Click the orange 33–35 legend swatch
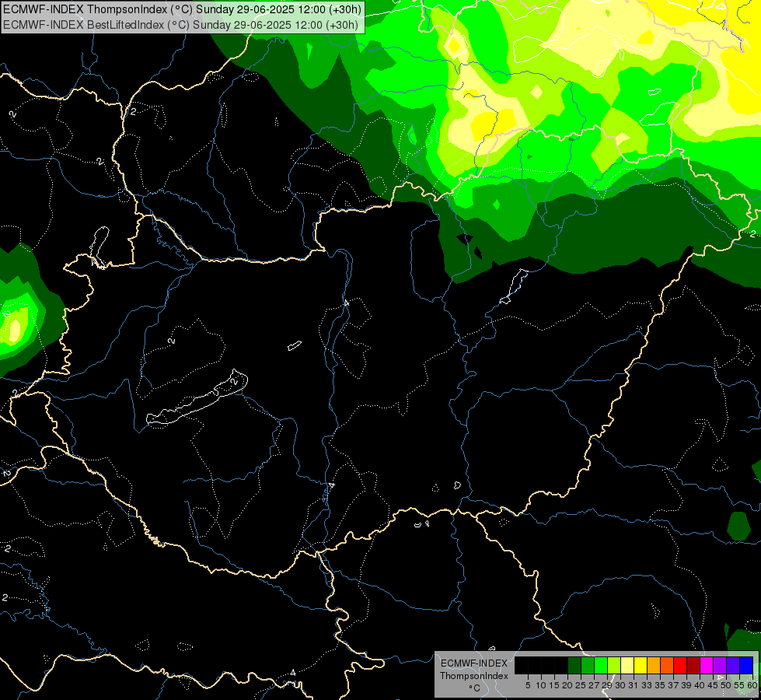This screenshot has width=761, height=700. tap(654, 665)
